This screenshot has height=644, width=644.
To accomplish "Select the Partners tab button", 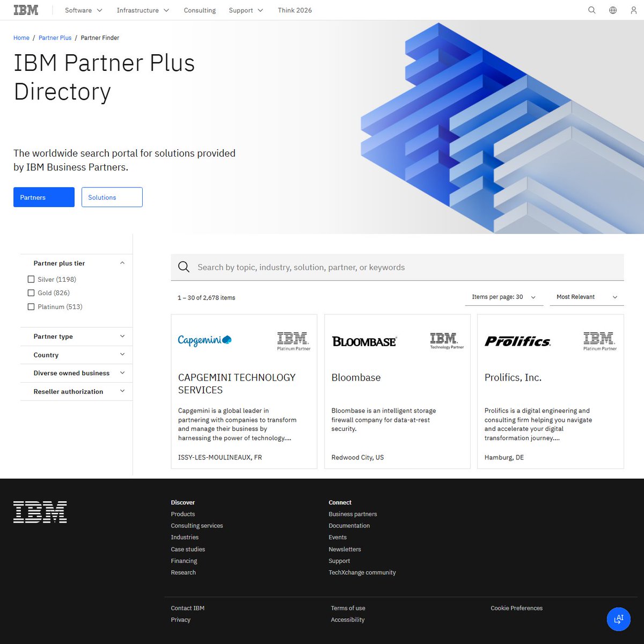I will tap(44, 197).
